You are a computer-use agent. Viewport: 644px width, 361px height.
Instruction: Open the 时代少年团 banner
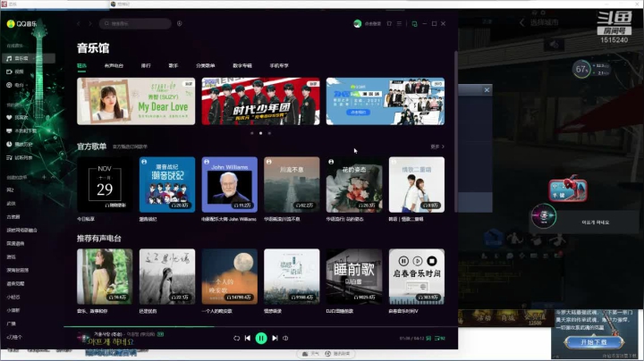point(260,101)
